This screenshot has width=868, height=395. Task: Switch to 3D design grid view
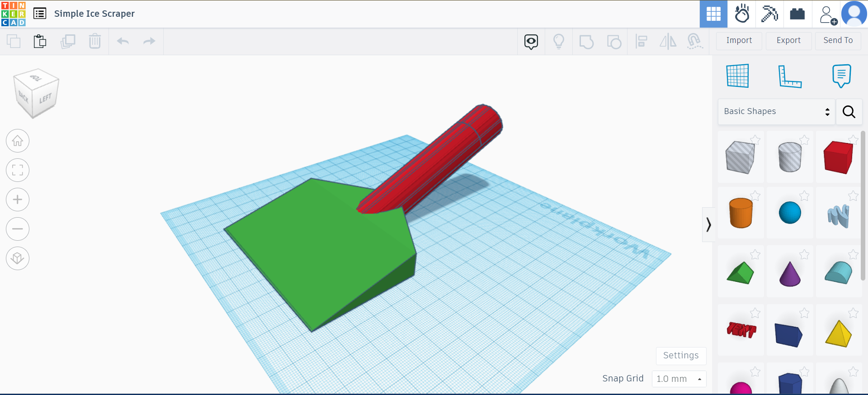click(x=713, y=14)
